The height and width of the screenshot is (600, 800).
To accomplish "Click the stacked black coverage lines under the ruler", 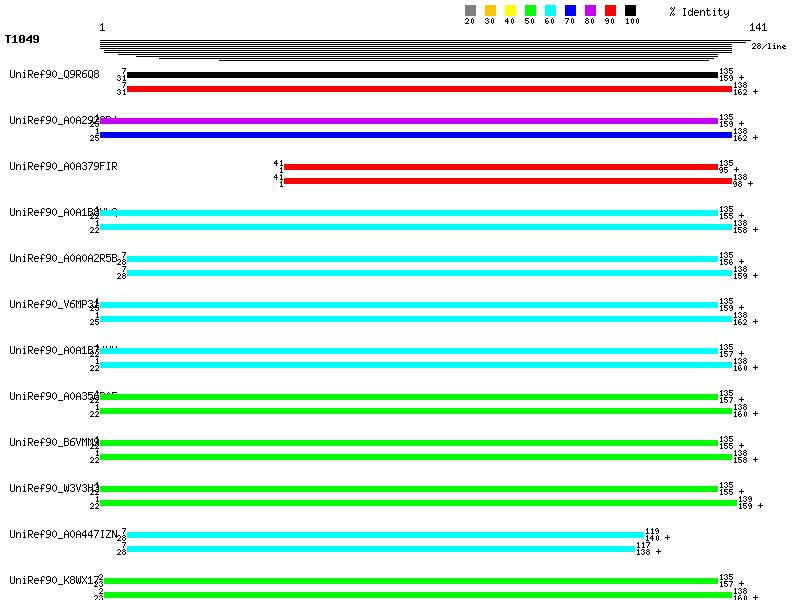I will click(x=420, y=48).
